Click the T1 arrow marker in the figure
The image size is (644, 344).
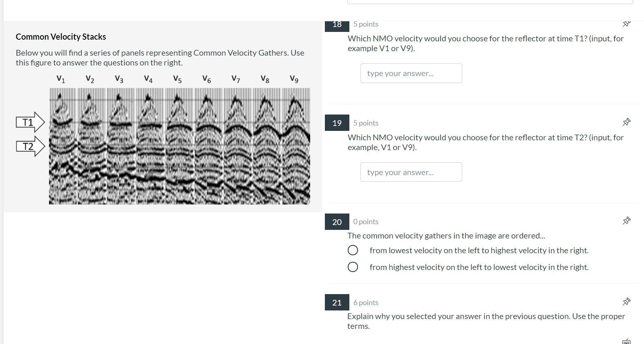29,122
